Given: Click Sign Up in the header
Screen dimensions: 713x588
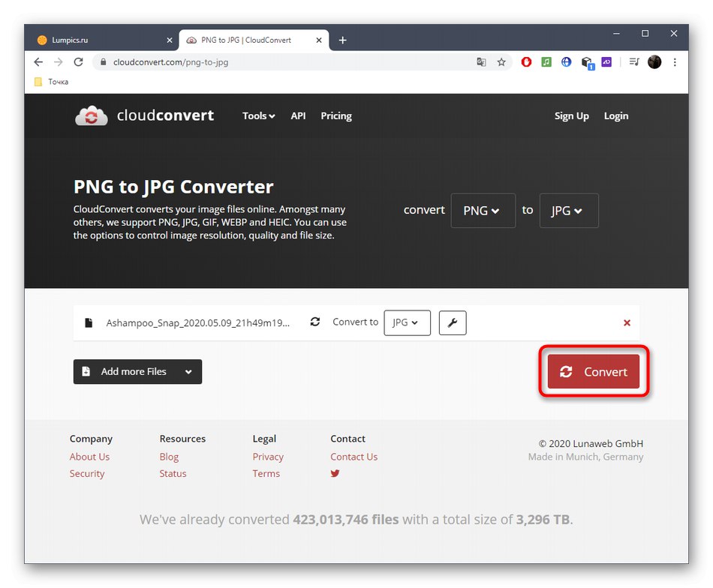Looking at the screenshot, I should click(572, 115).
